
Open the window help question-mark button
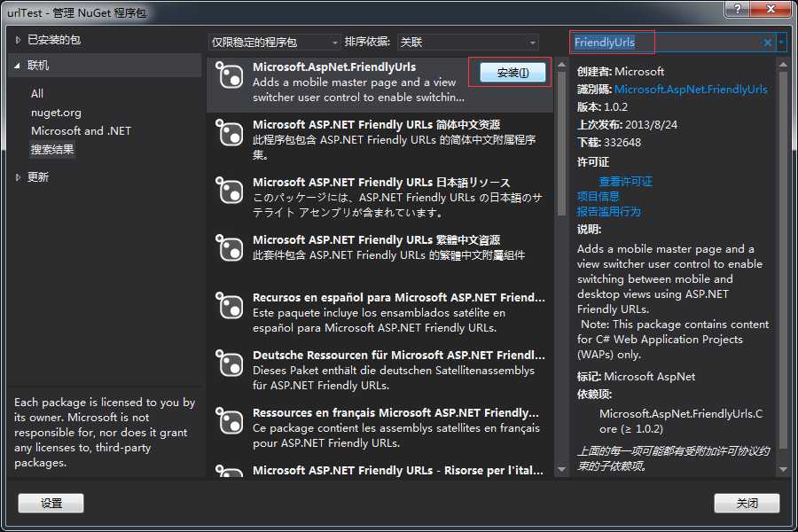[737, 9]
